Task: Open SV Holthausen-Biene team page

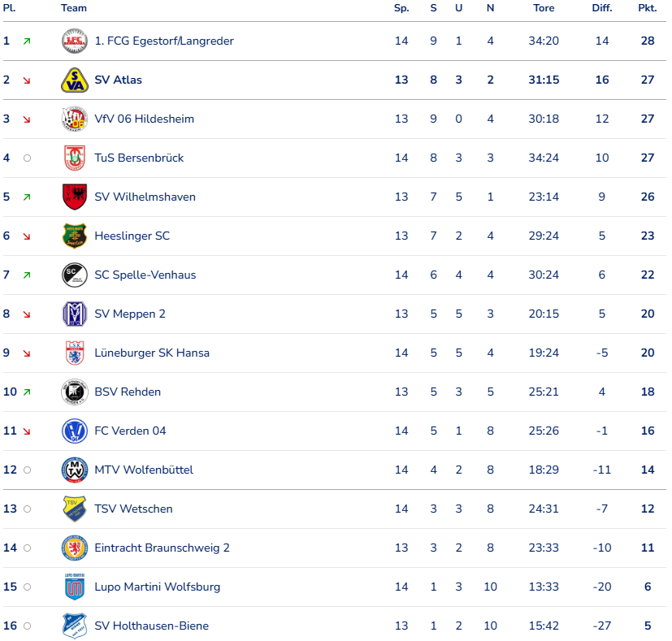Action: (x=151, y=626)
